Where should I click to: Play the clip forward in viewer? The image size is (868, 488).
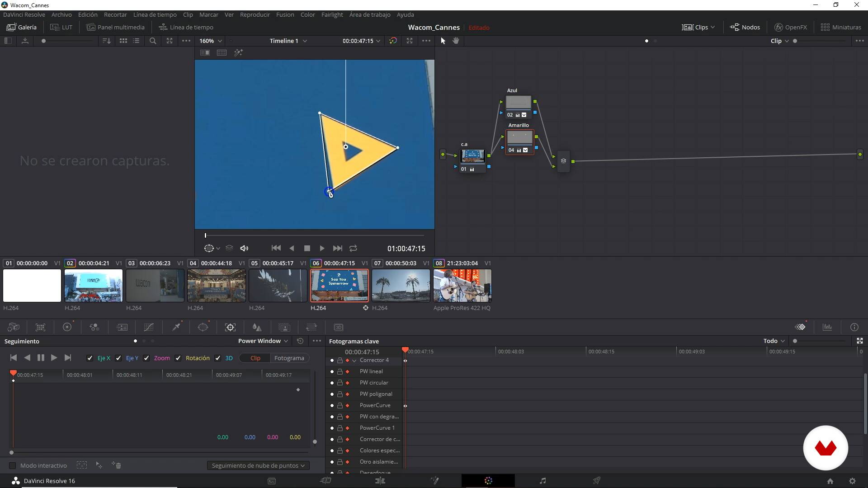pos(322,248)
